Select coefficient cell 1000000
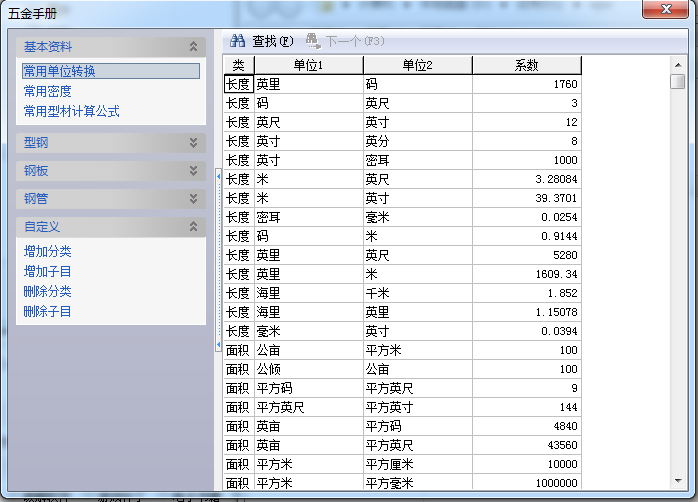698x502 pixels. [527, 482]
